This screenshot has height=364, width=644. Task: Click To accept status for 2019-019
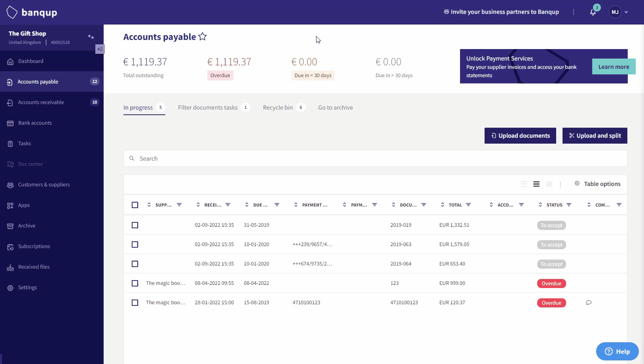point(551,226)
